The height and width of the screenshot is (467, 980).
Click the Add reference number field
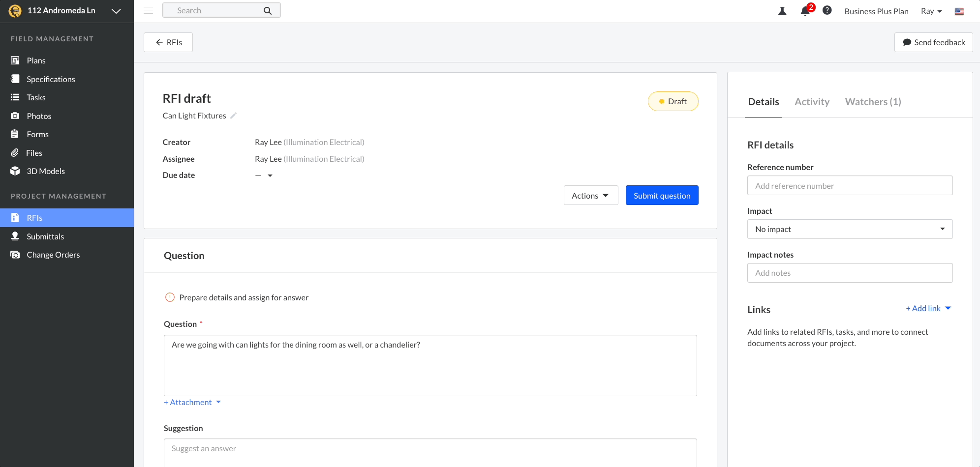[850, 185]
